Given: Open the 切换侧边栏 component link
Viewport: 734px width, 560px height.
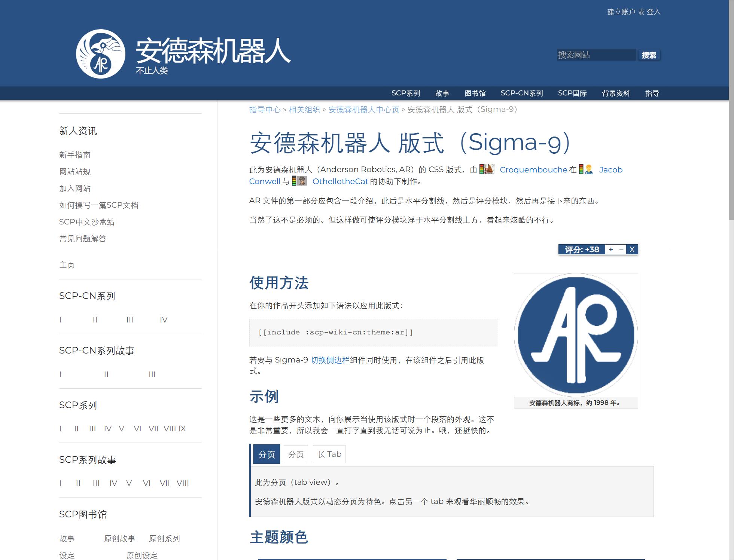Looking at the screenshot, I should [330, 360].
